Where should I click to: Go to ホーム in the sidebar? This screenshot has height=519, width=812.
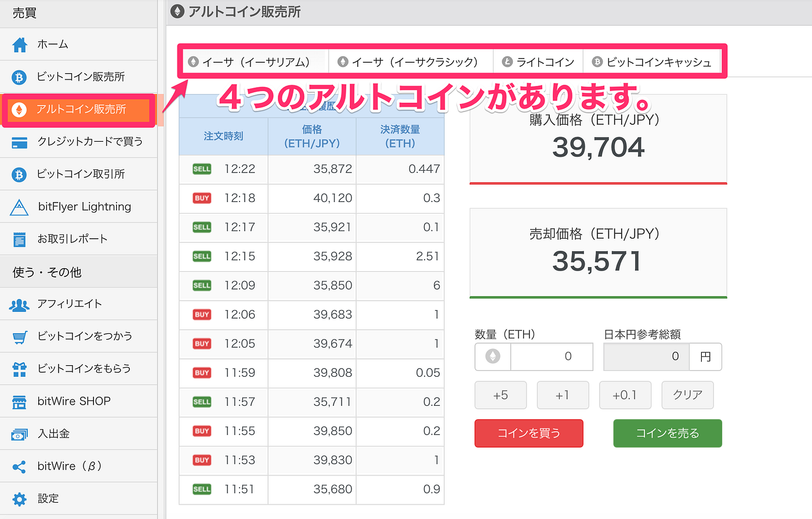coord(78,44)
